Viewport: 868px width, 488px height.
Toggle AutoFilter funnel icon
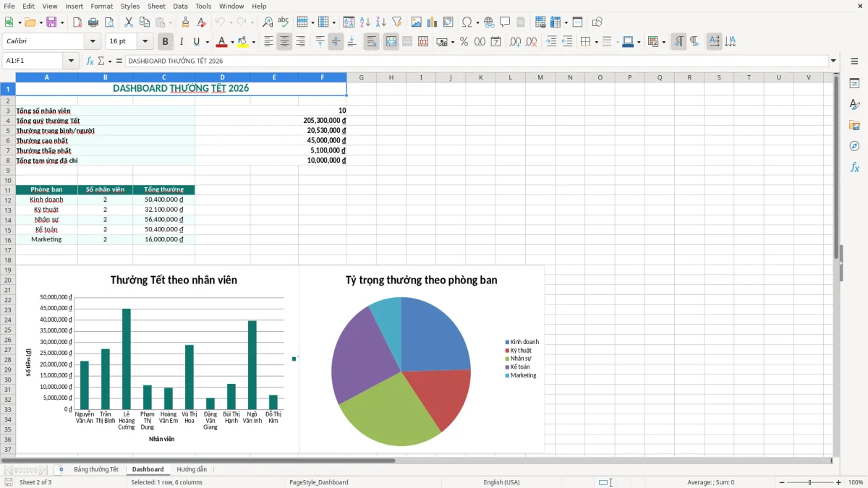click(396, 22)
